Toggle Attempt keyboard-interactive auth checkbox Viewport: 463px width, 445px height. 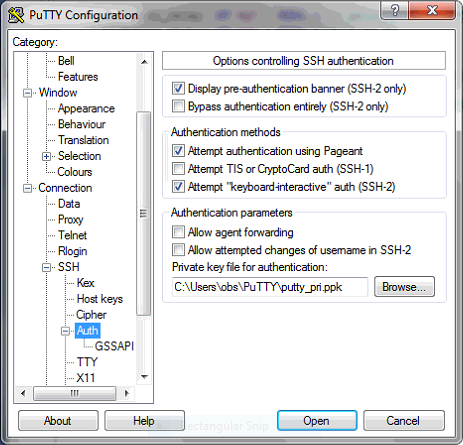pyautogui.click(x=178, y=187)
